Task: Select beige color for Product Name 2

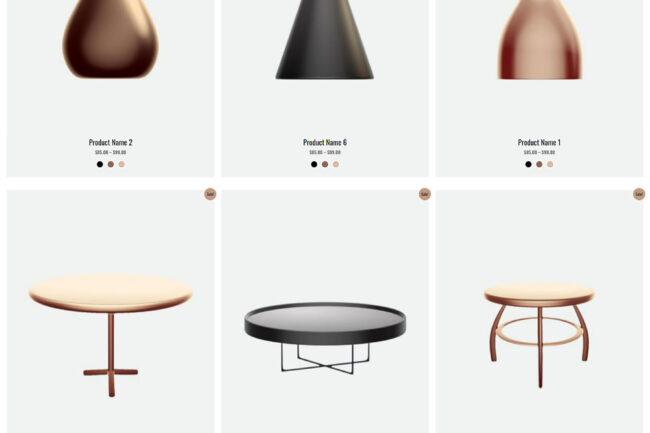Action: pyautogui.click(x=121, y=164)
